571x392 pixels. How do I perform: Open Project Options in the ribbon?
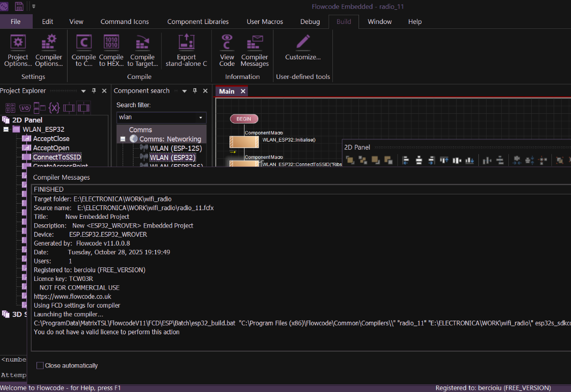[x=18, y=50]
